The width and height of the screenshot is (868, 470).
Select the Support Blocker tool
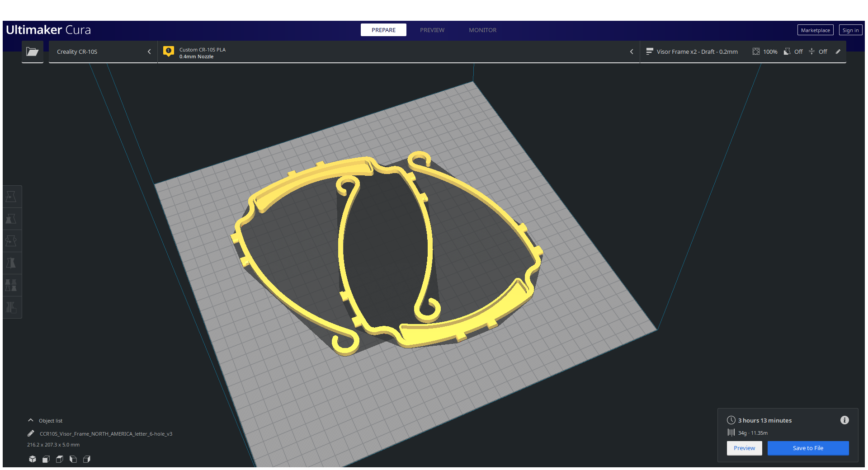pos(11,307)
